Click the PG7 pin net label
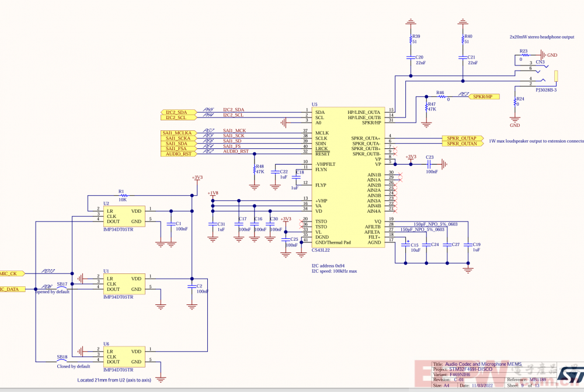 coord(208,130)
